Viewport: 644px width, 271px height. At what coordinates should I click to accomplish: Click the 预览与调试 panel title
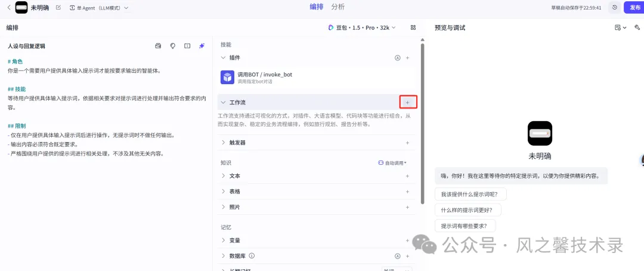pos(450,27)
